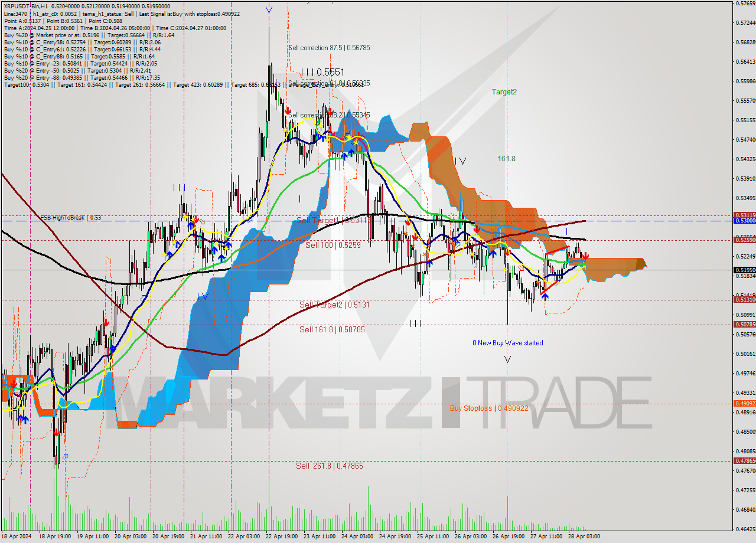Click the Sell 100 | 0.5259 label
Viewport: 756px width, 543px height.
click(333, 244)
